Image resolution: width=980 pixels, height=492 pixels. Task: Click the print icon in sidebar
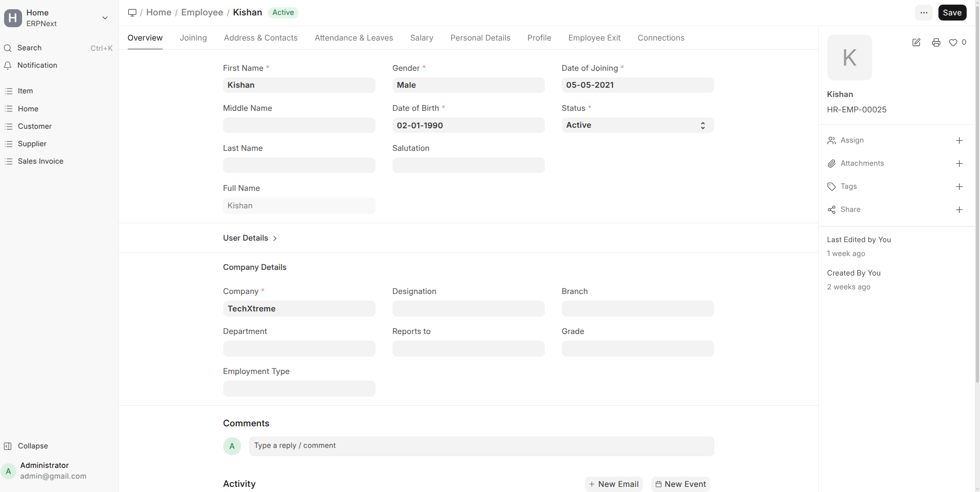[936, 43]
